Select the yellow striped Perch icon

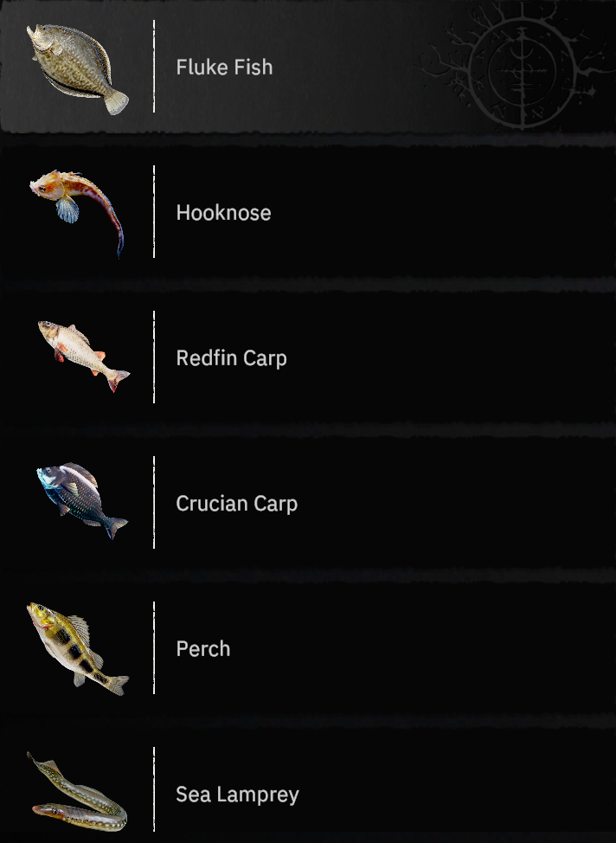tap(78, 648)
